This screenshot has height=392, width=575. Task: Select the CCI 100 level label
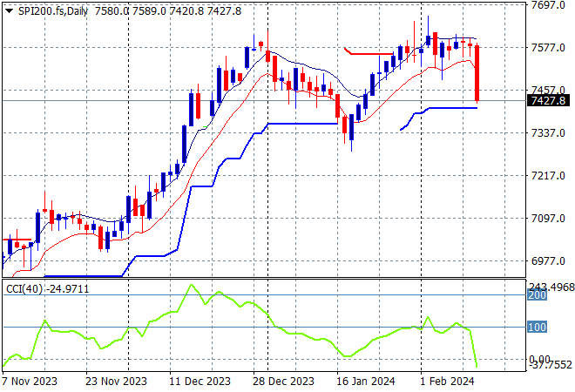pyautogui.click(x=537, y=327)
